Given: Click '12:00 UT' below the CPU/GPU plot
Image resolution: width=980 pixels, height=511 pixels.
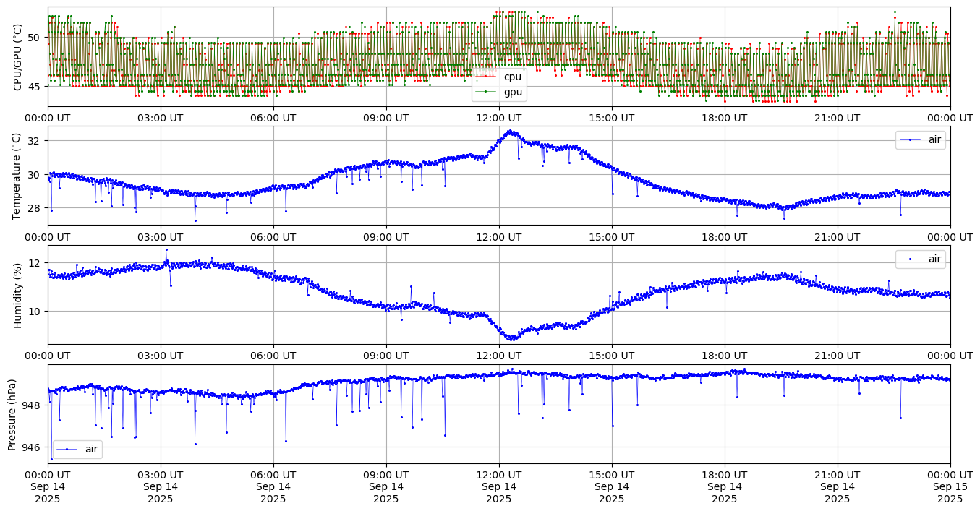Looking at the screenshot, I should click(x=499, y=118).
